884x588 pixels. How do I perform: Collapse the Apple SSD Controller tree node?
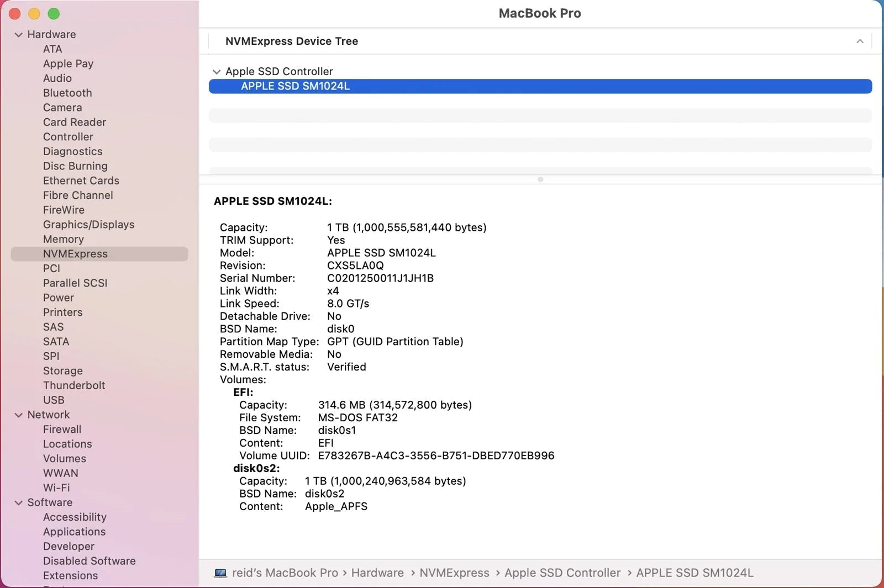(216, 72)
